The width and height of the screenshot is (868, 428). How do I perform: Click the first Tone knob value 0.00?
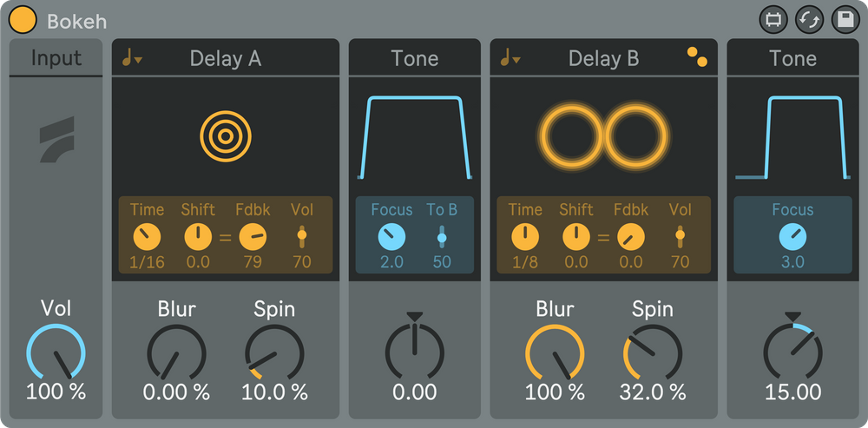pyautogui.click(x=415, y=392)
